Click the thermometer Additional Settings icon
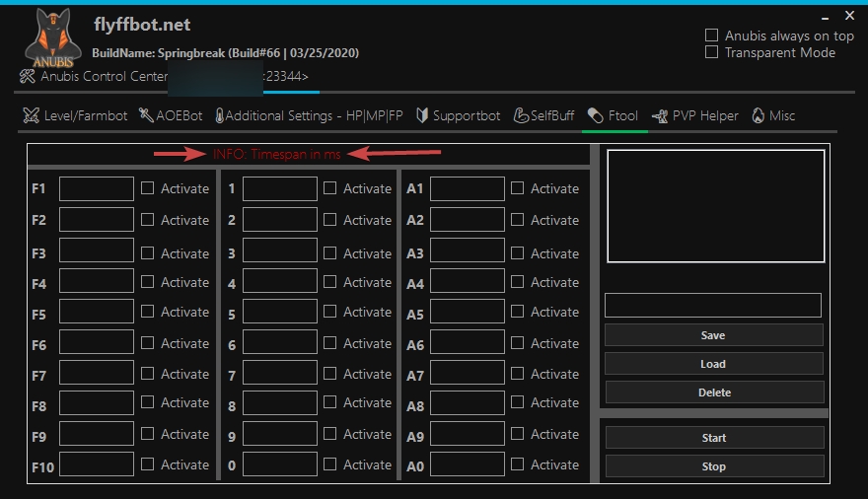This screenshot has width=868, height=499. click(x=219, y=116)
